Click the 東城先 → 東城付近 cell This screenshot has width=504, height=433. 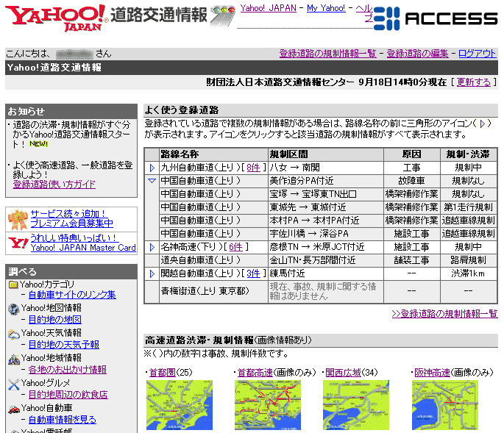(326, 207)
